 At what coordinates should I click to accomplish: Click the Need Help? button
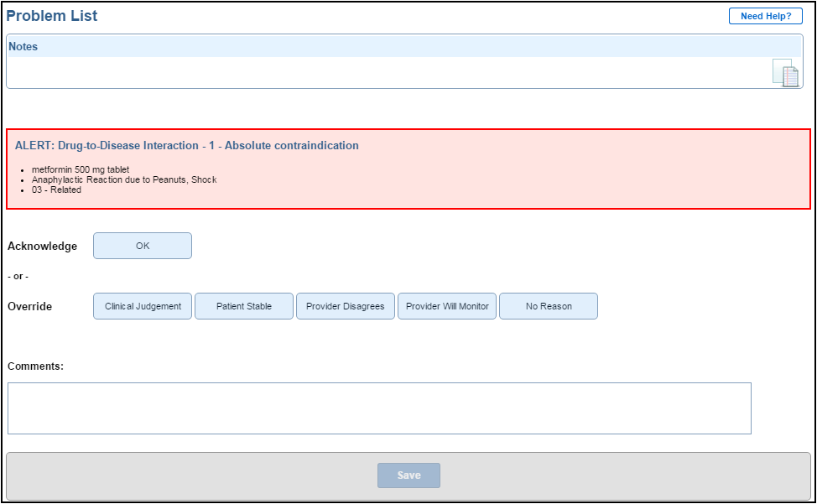pyautogui.click(x=764, y=15)
